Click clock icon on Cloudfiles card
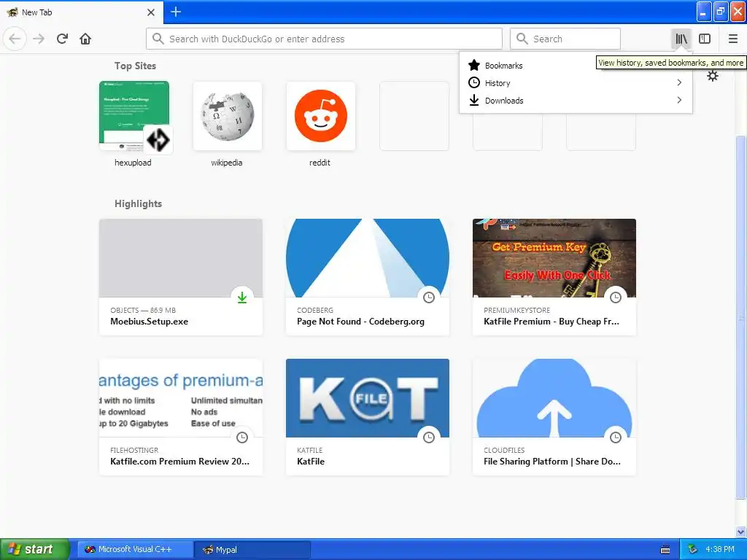This screenshot has height=560, width=747. coord(616,437)
